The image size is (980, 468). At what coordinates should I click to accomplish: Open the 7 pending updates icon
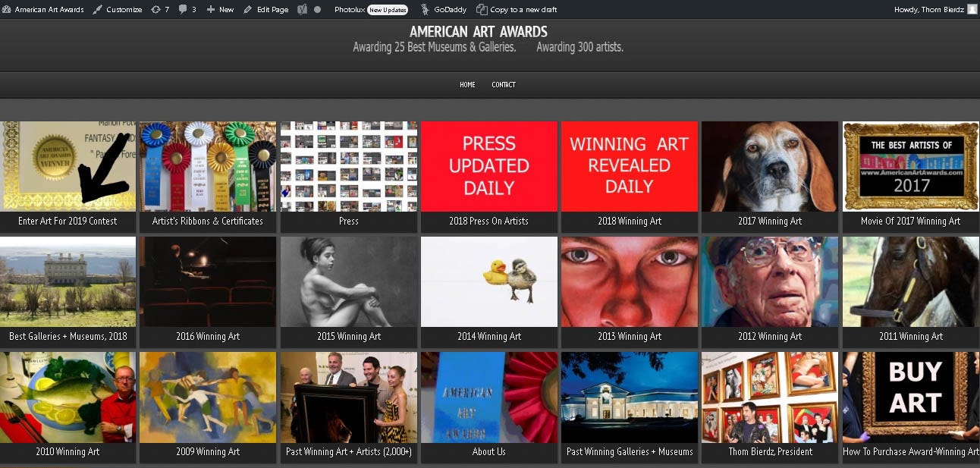click(160, 9)
